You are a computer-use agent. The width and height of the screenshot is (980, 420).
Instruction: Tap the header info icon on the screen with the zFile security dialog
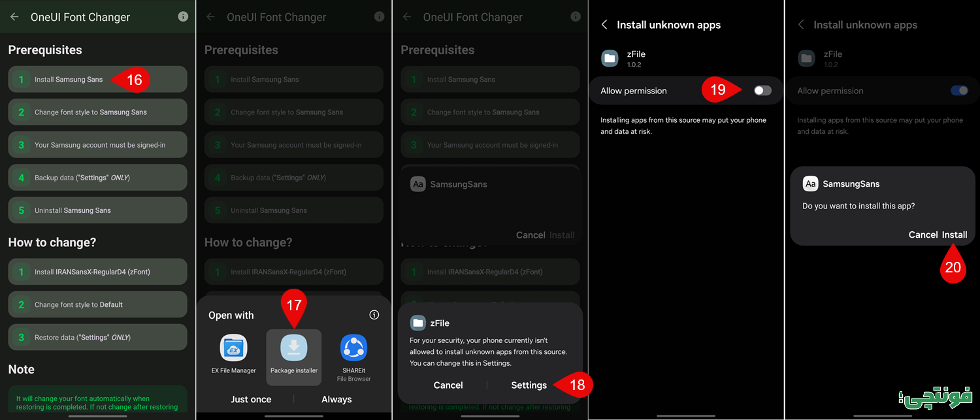[x=575, y=17]
